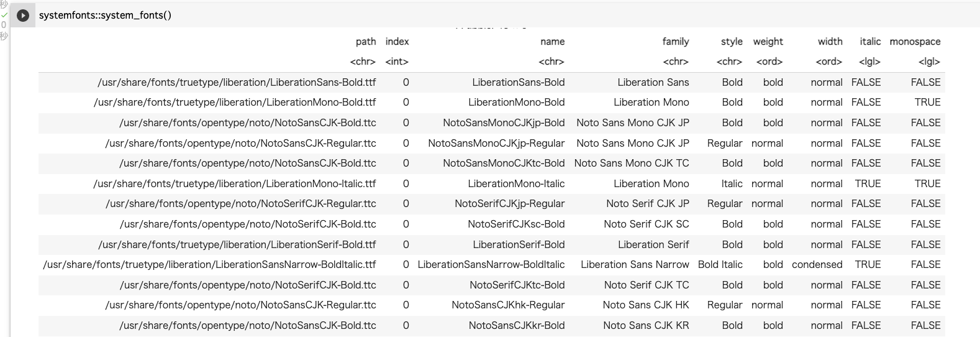Click the Bold Italic style cell
Screen dimensions: 980x337
click(x=720, y=264)
